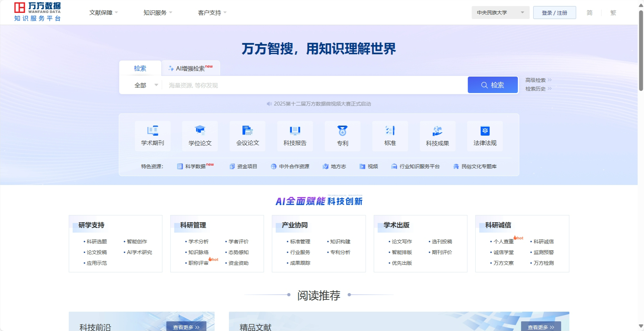Open the 学术期刊 journal icon
Screen dimensions: 644x331
pos(153,131)
